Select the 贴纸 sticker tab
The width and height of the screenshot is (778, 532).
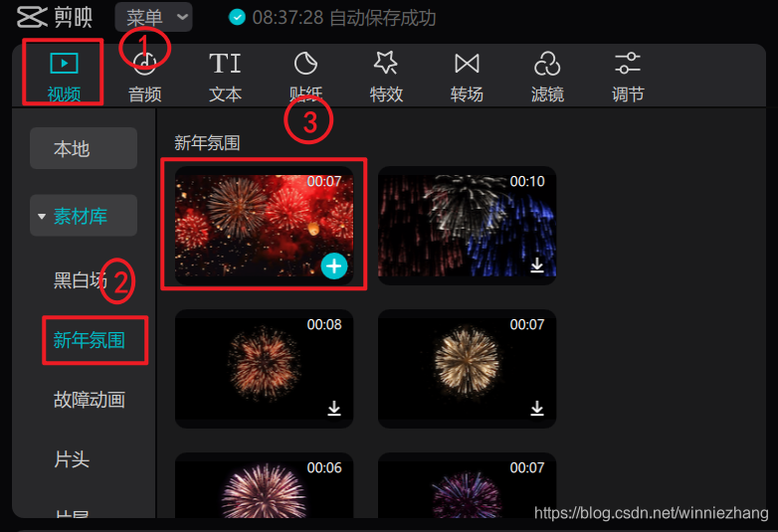click(x=305, y=77)
